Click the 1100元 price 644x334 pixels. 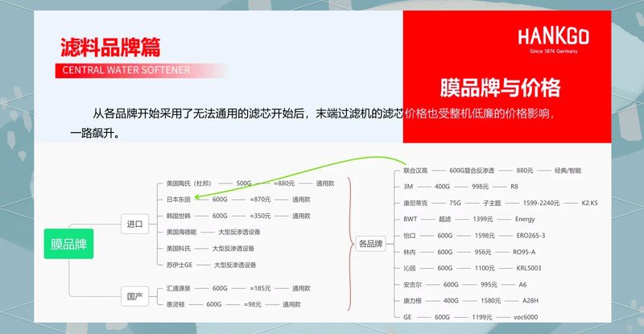[x=485, y=268]
